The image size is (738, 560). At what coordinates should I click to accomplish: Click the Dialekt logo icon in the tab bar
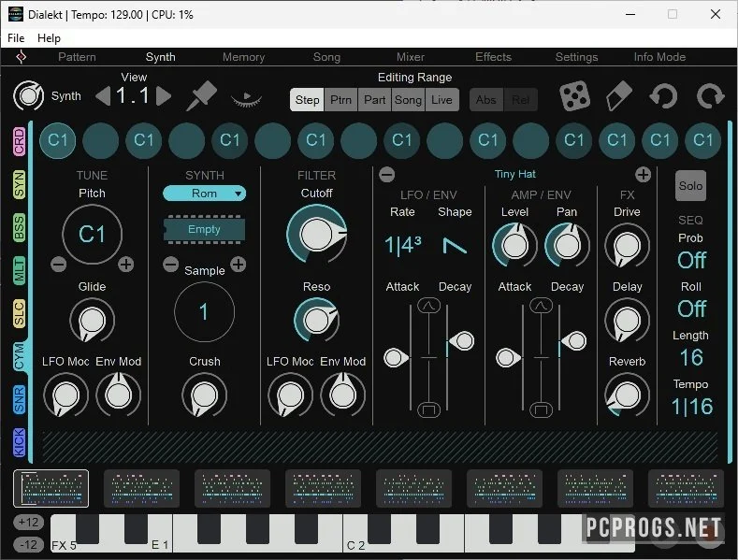22,57
